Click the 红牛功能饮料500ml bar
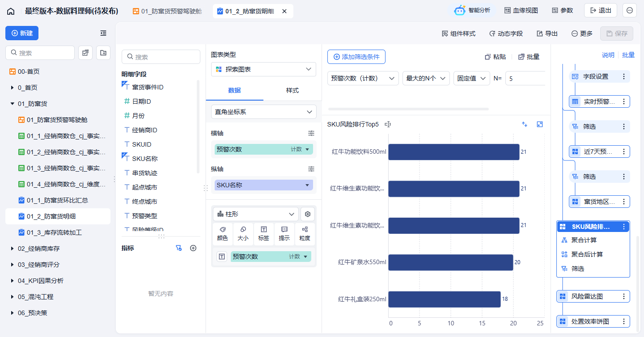Viewport: 644px width, 337px height. point(453,152)
